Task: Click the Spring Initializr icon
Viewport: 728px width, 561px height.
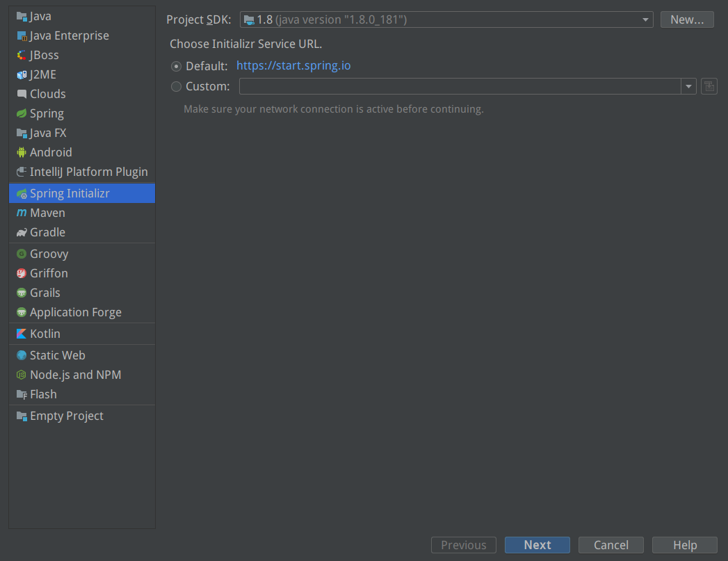Action: click(x=22, y=194)
